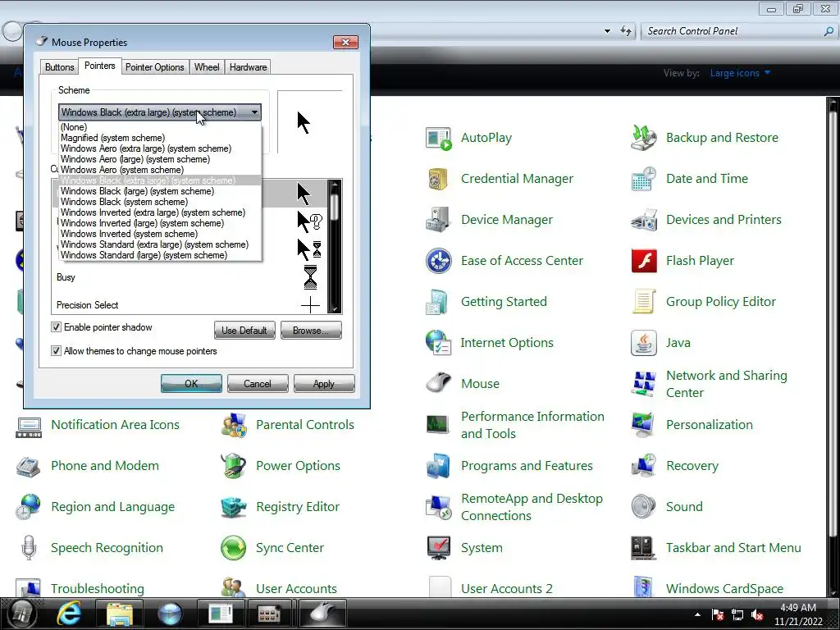840x630 pixels.
Task: Open the Group Policy Editor icon
Action: coord(643,302)
